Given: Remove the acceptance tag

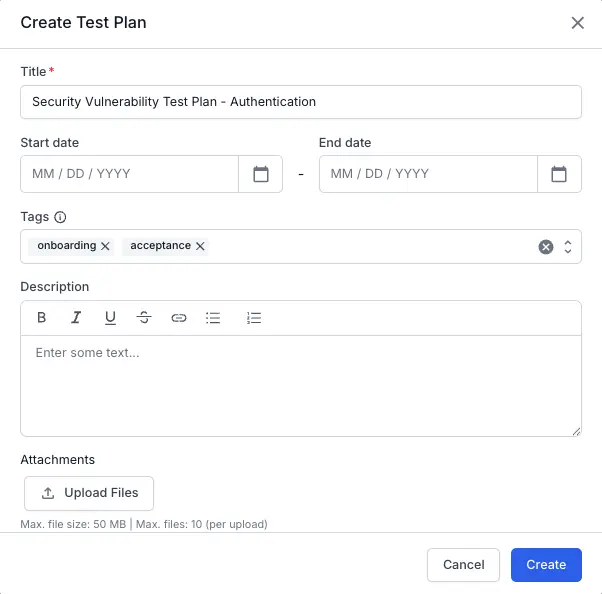Looking at the screenshot, I should [200, 246].
